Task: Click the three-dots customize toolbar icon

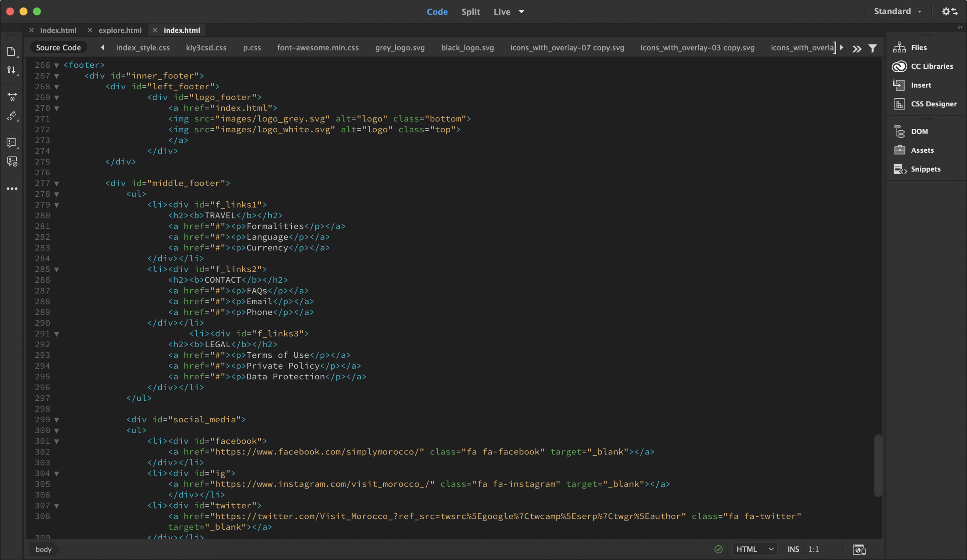Action: tap(12, 189)
